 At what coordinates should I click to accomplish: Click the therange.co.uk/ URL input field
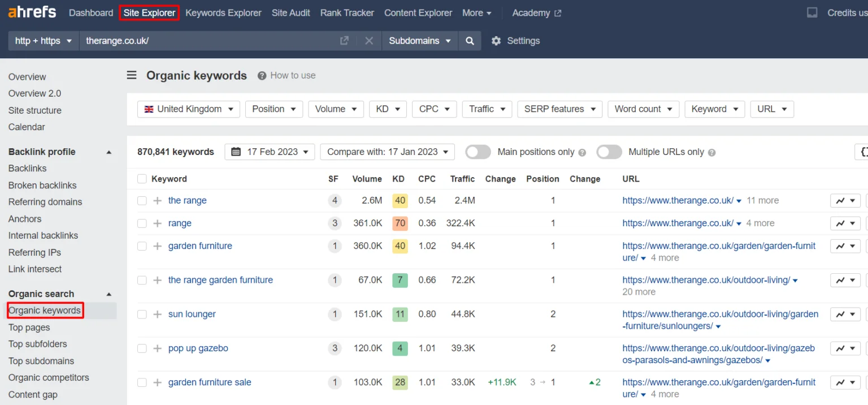(x=209, y=41)
